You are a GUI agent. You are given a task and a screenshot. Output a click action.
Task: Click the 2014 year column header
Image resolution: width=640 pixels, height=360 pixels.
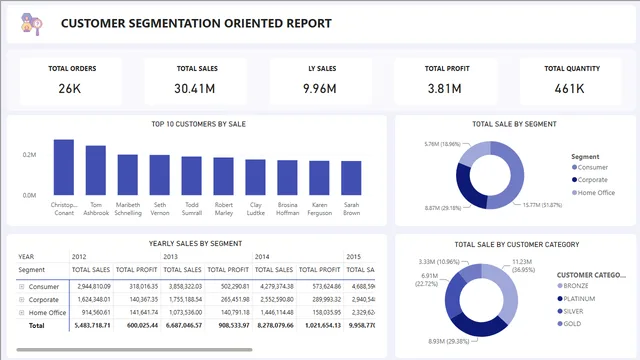pyautogui.click(x=262, y=257)
